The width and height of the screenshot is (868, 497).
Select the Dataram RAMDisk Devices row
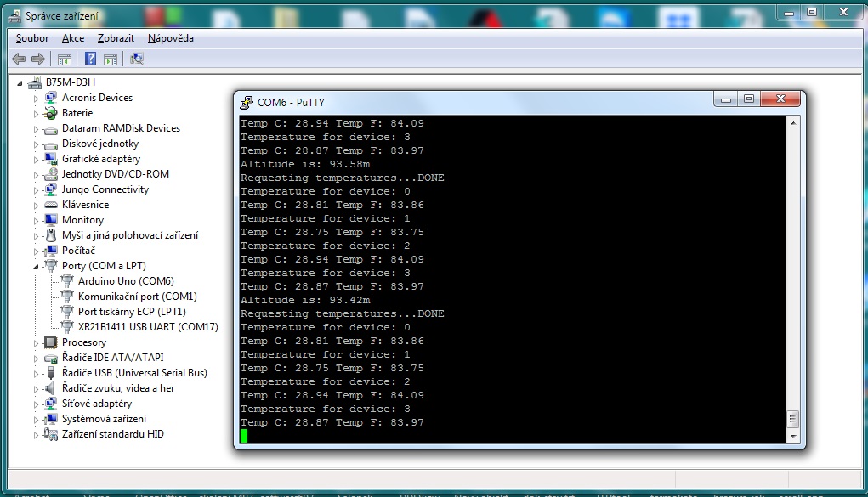pos(121,128)
